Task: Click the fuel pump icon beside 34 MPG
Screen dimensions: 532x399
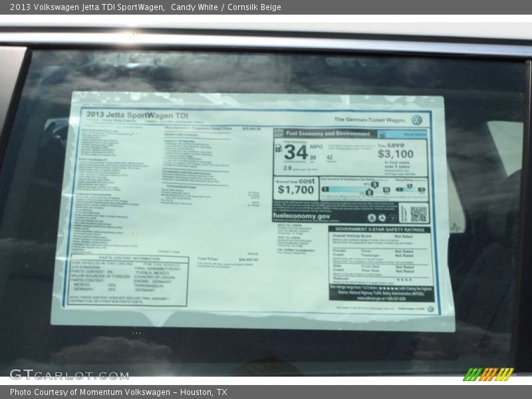Action: [x=278, y=148]
